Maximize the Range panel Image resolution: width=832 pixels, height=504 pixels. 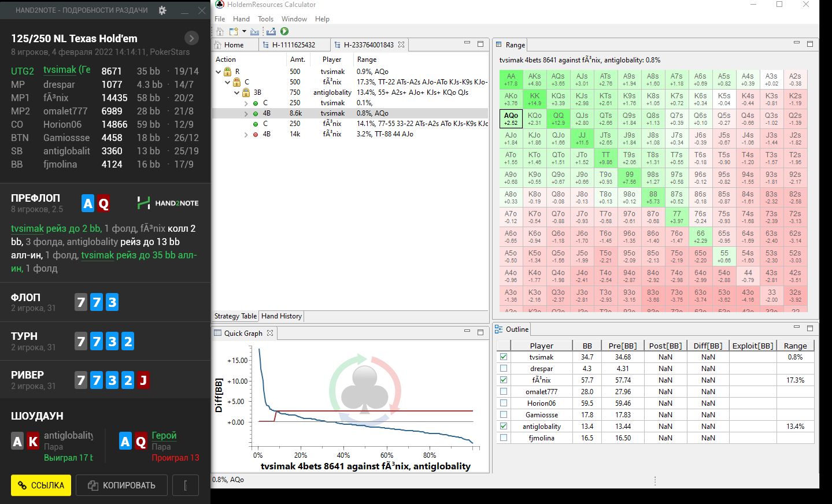click(x=810, y=43)
